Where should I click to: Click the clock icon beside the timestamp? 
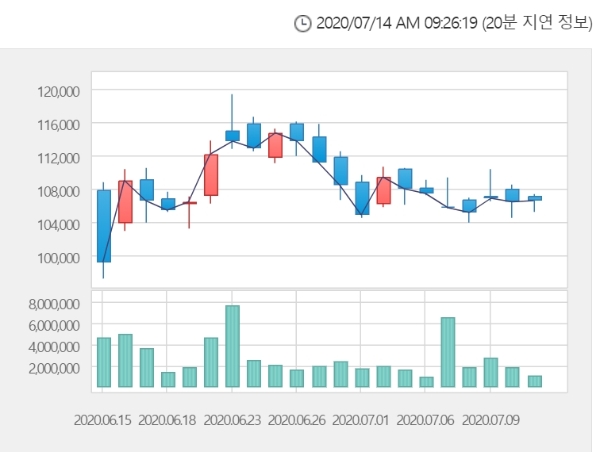click(x=302, y=24)
